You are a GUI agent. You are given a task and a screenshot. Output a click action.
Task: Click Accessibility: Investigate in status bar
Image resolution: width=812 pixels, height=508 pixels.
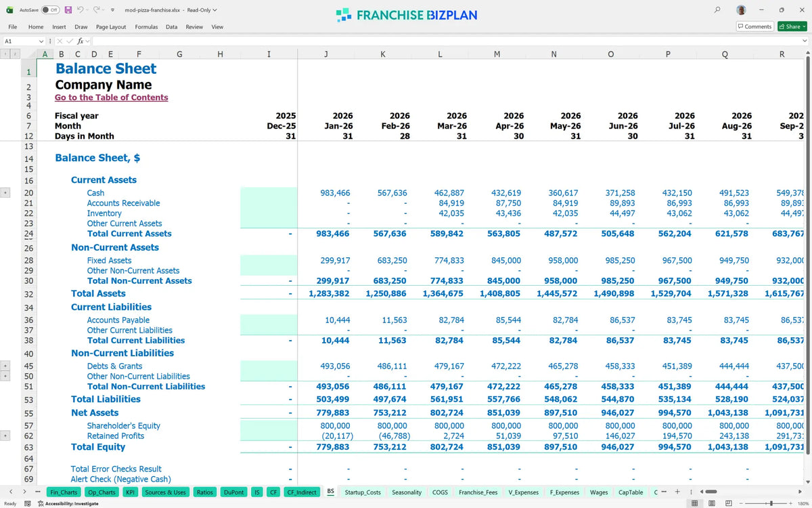[x=67, y=503]
